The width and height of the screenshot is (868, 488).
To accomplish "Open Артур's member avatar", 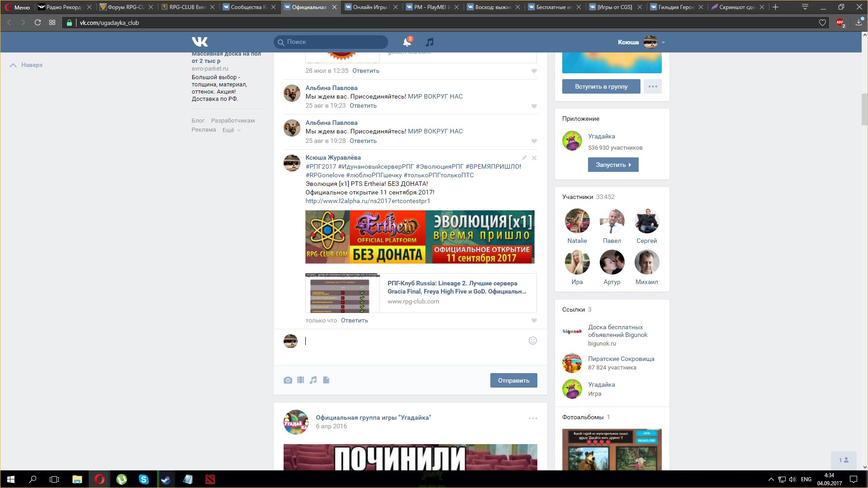I will coord(612,262).
